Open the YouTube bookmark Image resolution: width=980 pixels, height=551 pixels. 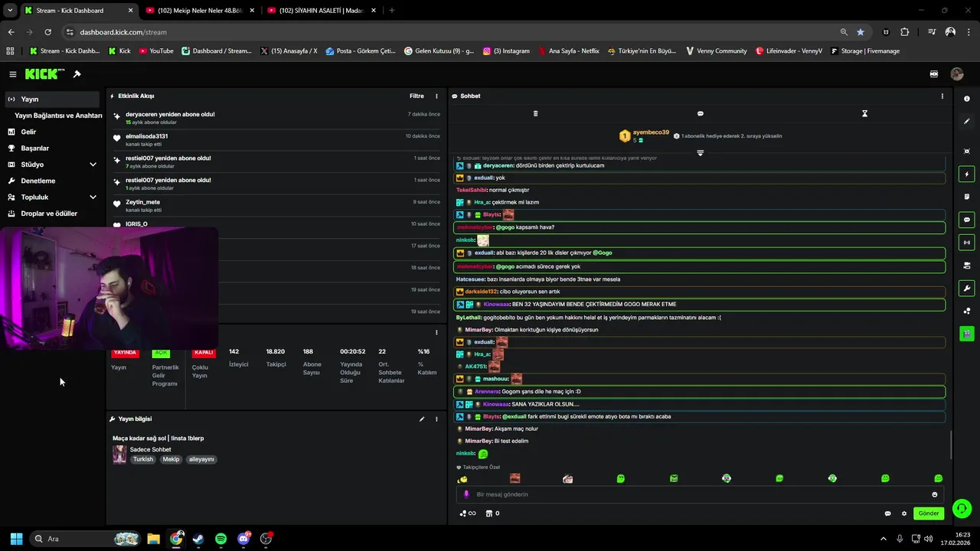click(156, 51)
